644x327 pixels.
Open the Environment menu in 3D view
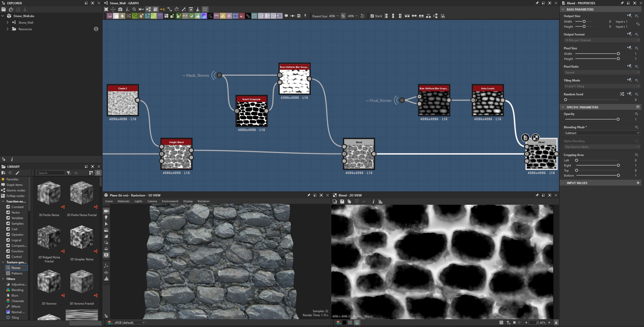[x=170, y=201]
